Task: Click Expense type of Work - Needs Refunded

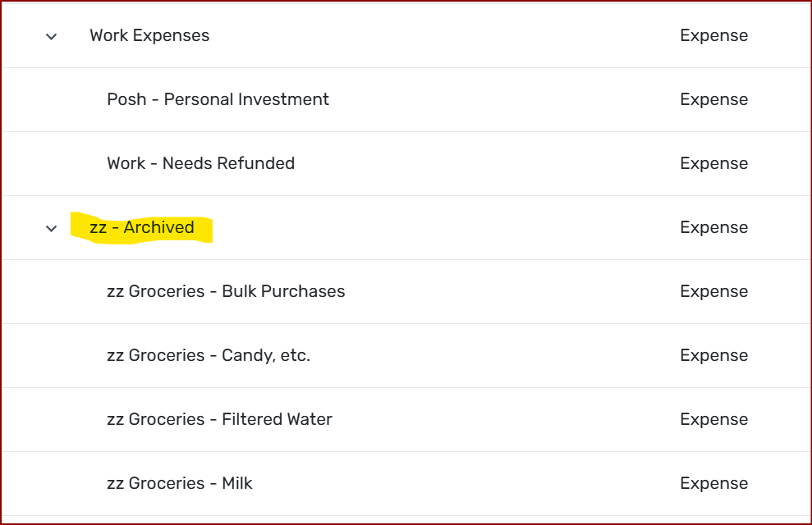Action: [713, 163]
